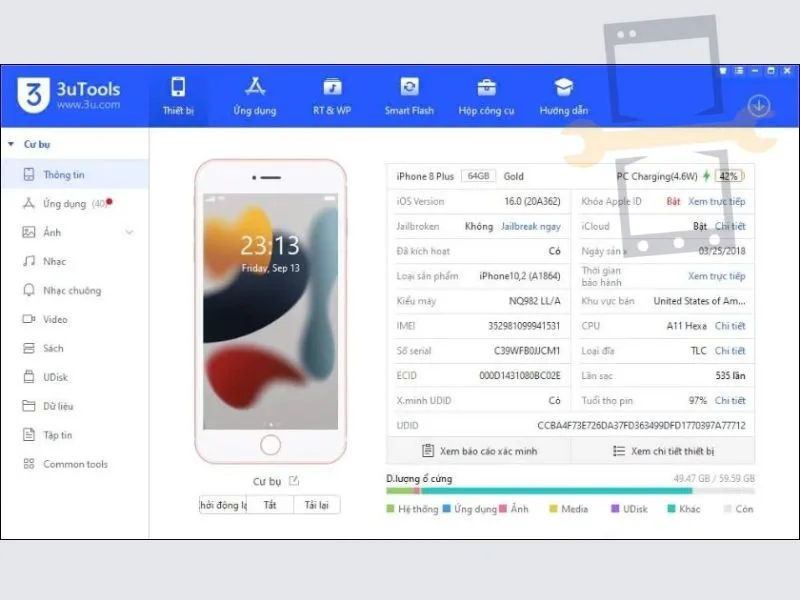
Task: Open the Hướng dẫn tutorials tab
Action: [x=564, y=96]
